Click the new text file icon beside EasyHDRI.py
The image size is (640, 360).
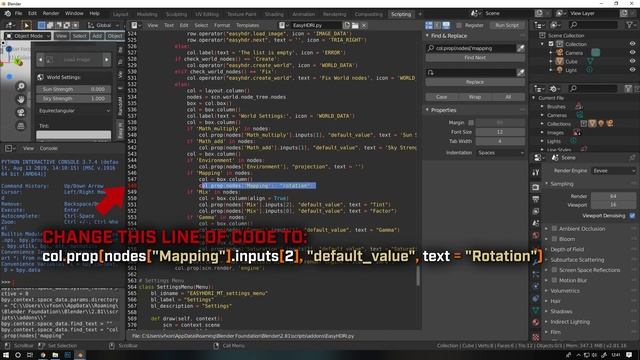coord(347,25)
